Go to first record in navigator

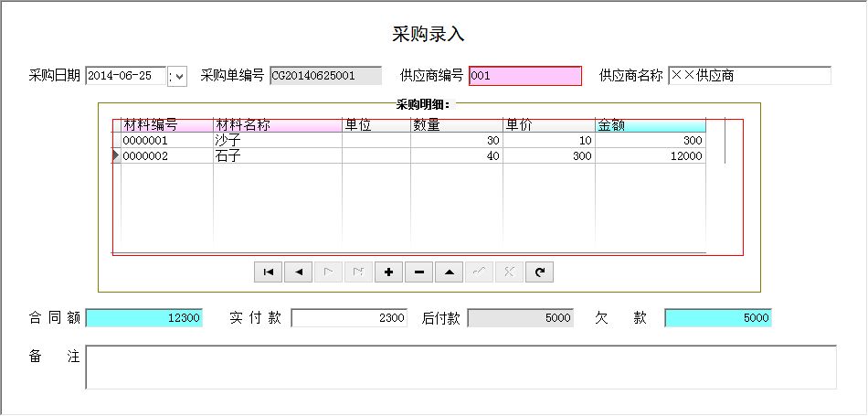pyautogui.click(x=269, y=272)
